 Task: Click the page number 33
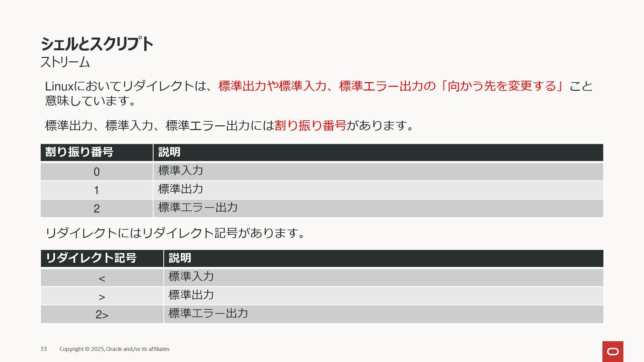44,349
